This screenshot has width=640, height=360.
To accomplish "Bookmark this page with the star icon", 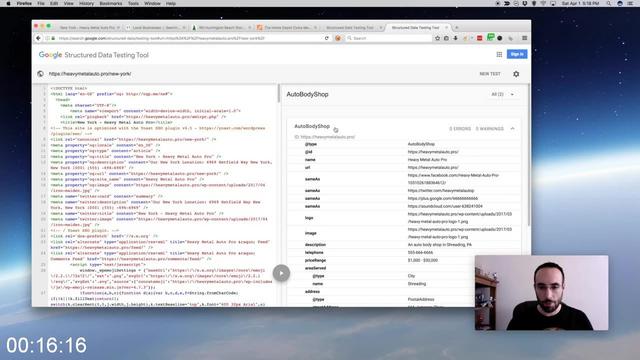I will 438,38.
